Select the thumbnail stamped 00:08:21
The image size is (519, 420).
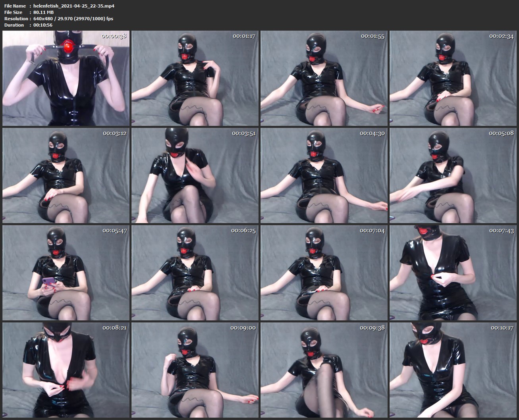[x=66, y=370]
